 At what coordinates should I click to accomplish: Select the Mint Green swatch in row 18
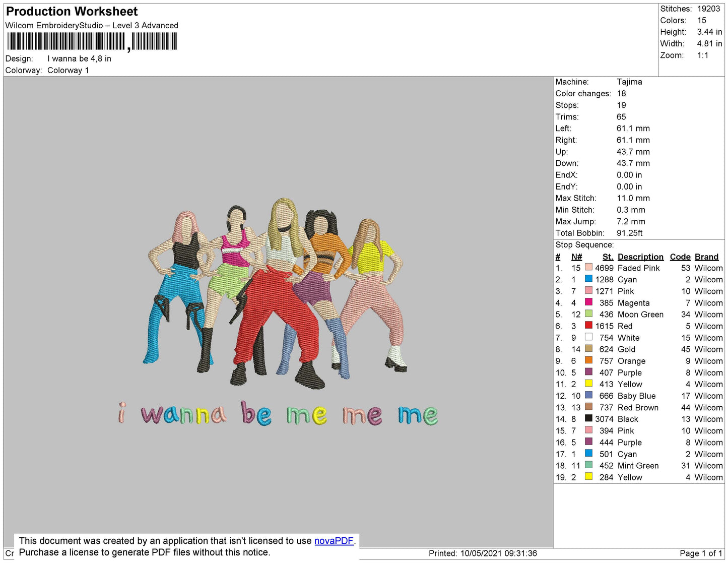coord(588,464)
